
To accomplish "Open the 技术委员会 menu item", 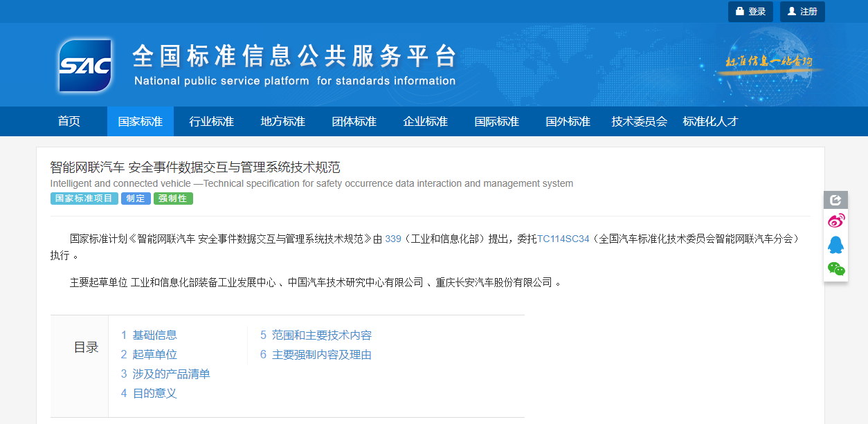I will [639, 122].
